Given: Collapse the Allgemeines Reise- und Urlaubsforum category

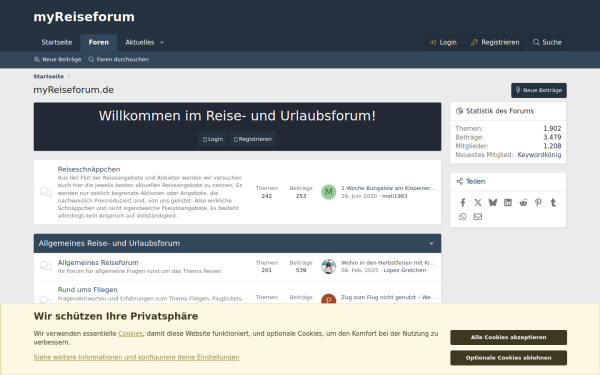Looking at the screenshot, I should [x=431, y=243].
